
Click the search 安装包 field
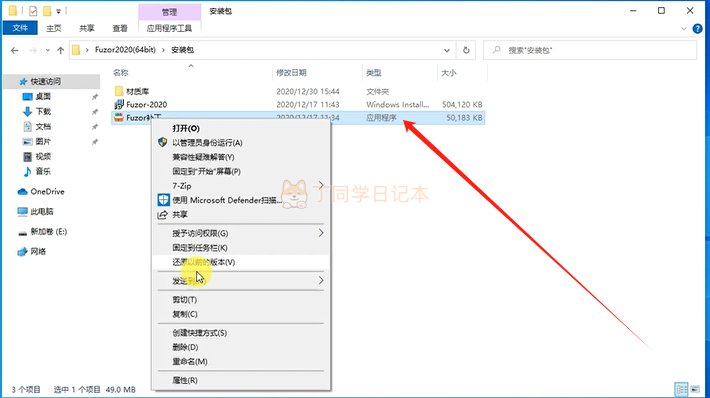click(590, 50)
